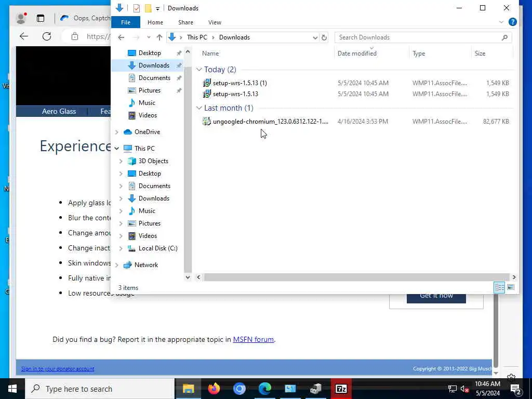Image resolution: width=532 pixels, height=399 pixels.
Task: Click Sign in to your donator account
Action: pyautogui.click(x=58, y=368)
